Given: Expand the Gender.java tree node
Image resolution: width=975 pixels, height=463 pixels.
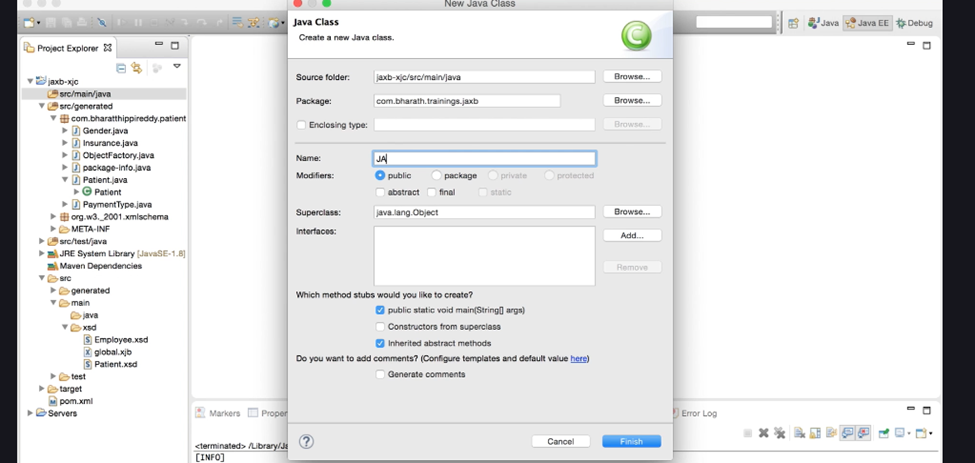Looking at the screenshot, I should (65, 131).
